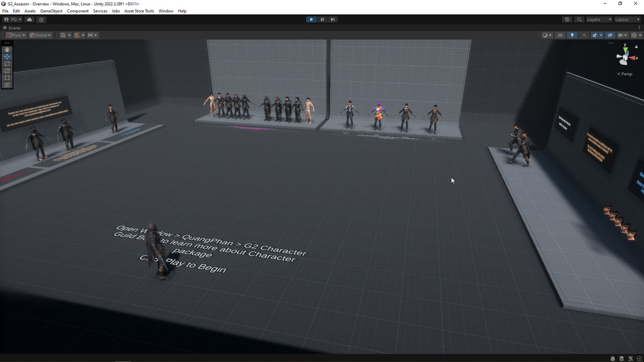
Task: Select the colorful rainbow-textured character model
Action: [x=378, y=116]
